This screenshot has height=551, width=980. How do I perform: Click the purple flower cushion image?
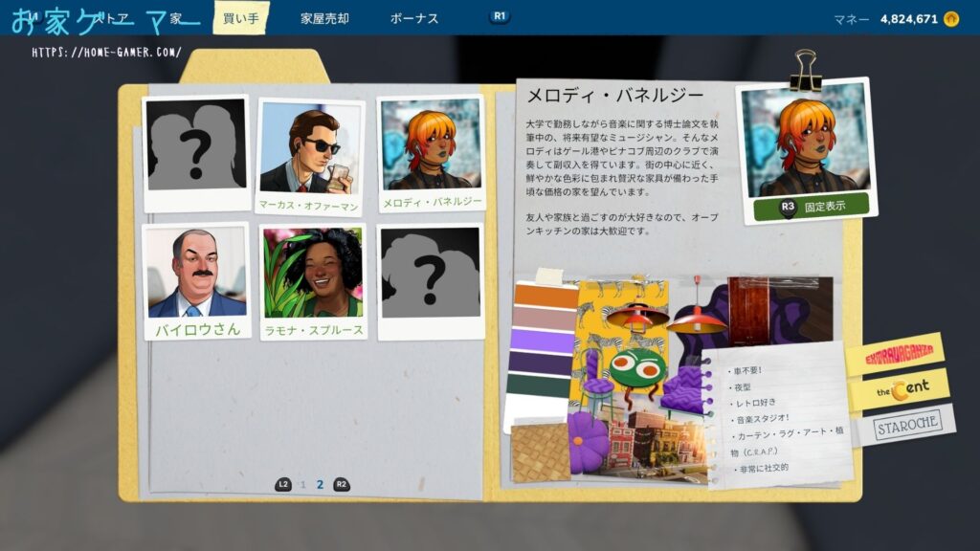point(587,440)
